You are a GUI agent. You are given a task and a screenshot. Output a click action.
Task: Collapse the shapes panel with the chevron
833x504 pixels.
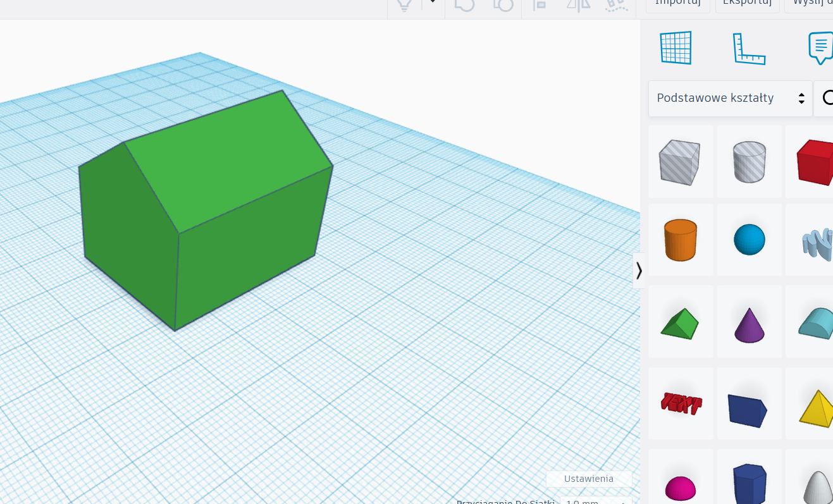point(639,271)
